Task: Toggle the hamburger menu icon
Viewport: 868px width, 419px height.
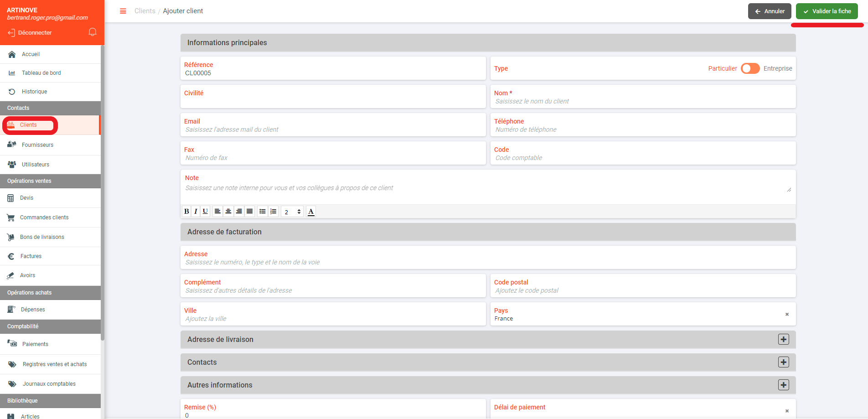Action: 123,11
